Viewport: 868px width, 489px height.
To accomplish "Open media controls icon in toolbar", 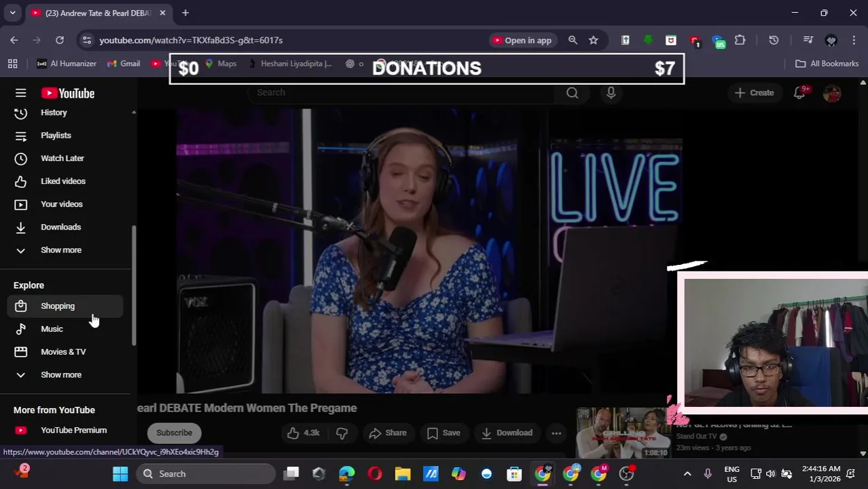I will tap(808, 40).
